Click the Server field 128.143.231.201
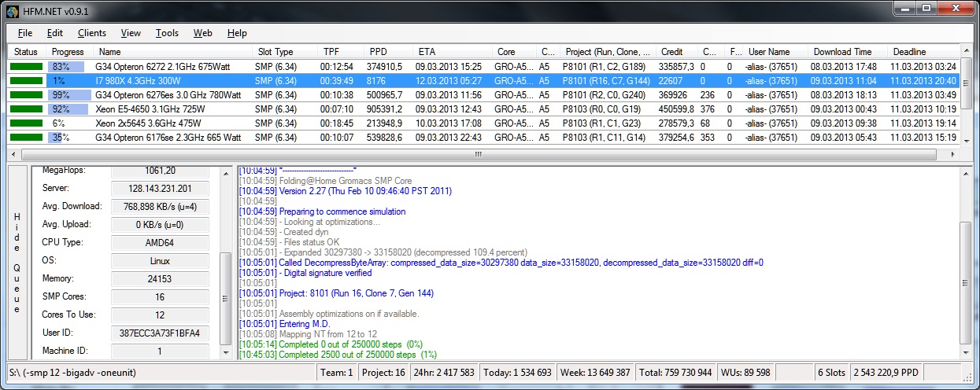Viewport: 980px width, 390px height. pyautogui.click(x=159, y=188)
